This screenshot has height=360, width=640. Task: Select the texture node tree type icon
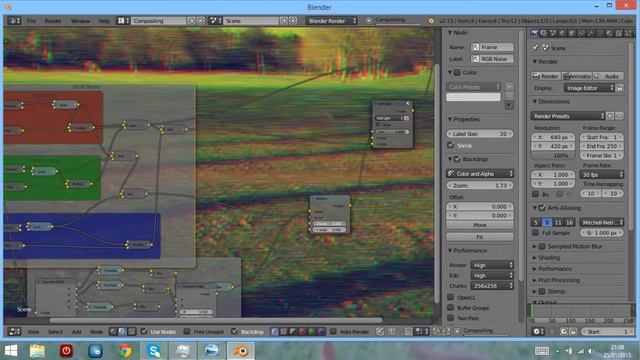point(131,332)
